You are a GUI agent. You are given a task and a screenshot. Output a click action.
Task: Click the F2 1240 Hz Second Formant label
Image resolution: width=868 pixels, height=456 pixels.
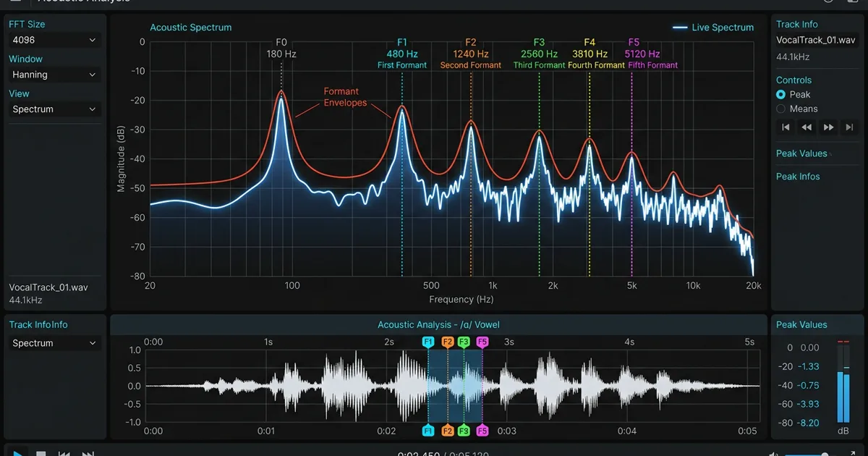pyautogui.click(x=471, y=54)
